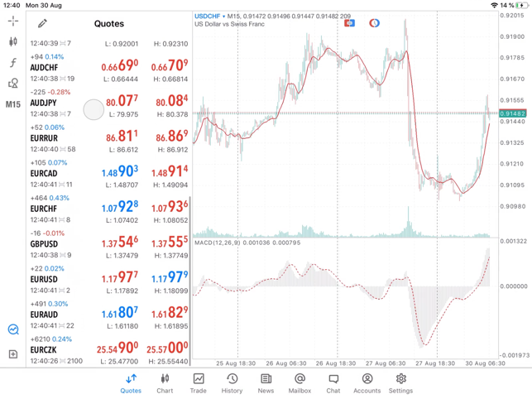Open the Mailbox tab
This screenshot has height=399, width=532.
coord(300,384)
